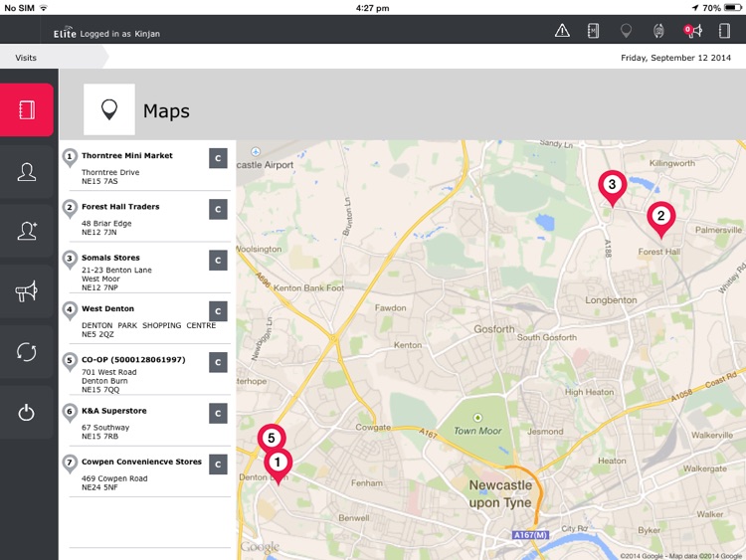Screen dimensions: 746x560
Task: Click 'DENTON PARK SHOPPING CENTRE' address text
Action: click(148, 325)
